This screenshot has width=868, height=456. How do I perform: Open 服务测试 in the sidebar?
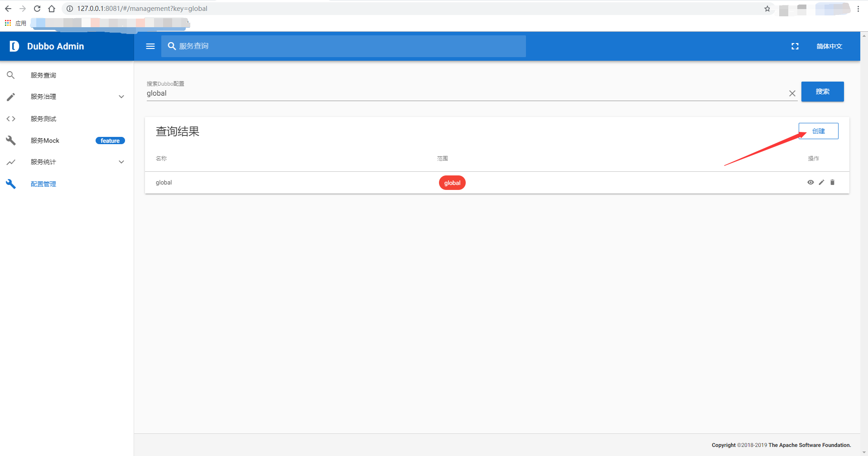[43, 119]
